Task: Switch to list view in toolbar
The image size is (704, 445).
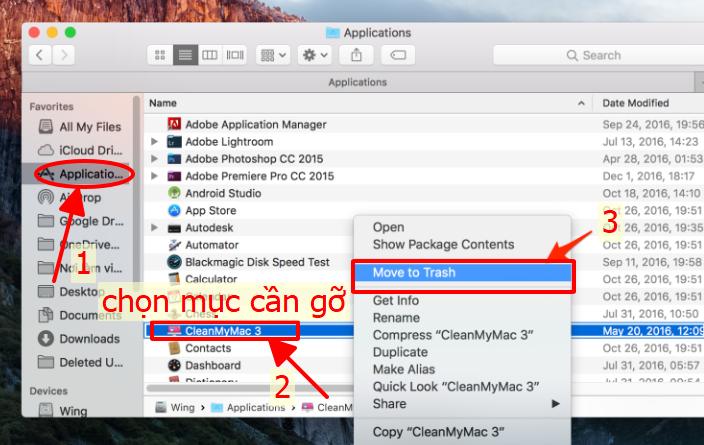Action: click(x=185, y=55)
